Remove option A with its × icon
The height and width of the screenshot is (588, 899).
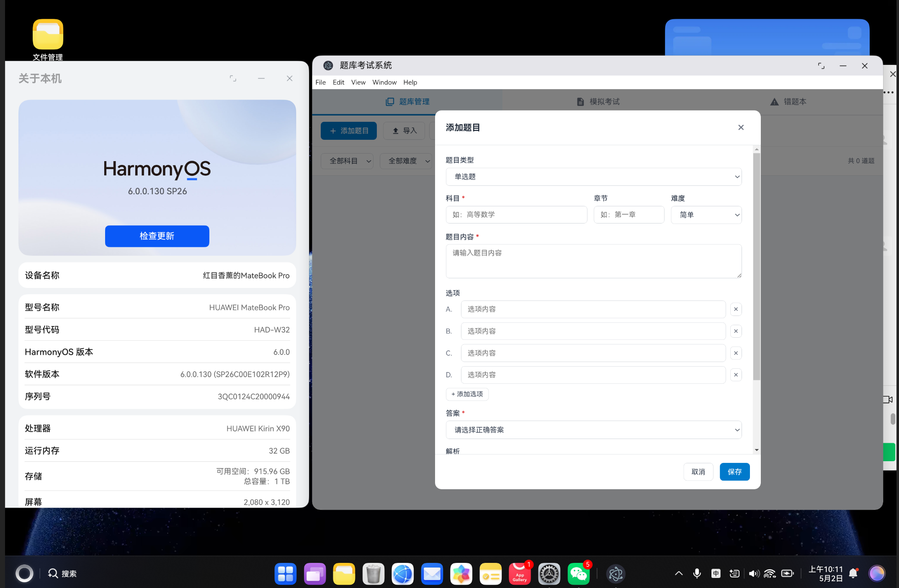click(x=736, y=309)
